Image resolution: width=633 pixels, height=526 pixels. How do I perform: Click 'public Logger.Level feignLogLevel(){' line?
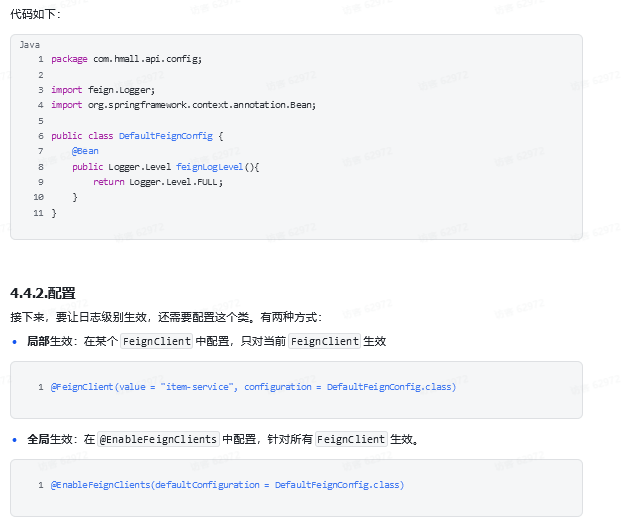pos(166,167)
